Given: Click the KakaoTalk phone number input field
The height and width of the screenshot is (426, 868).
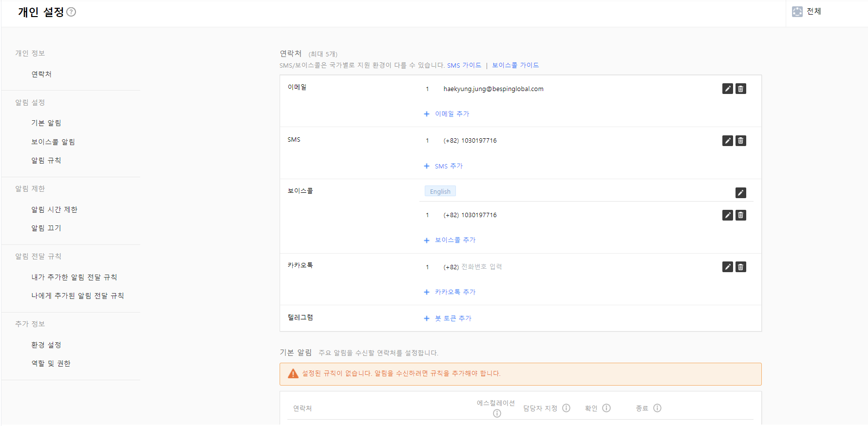Looking at the screenshot, I should [x=481, y=267].
